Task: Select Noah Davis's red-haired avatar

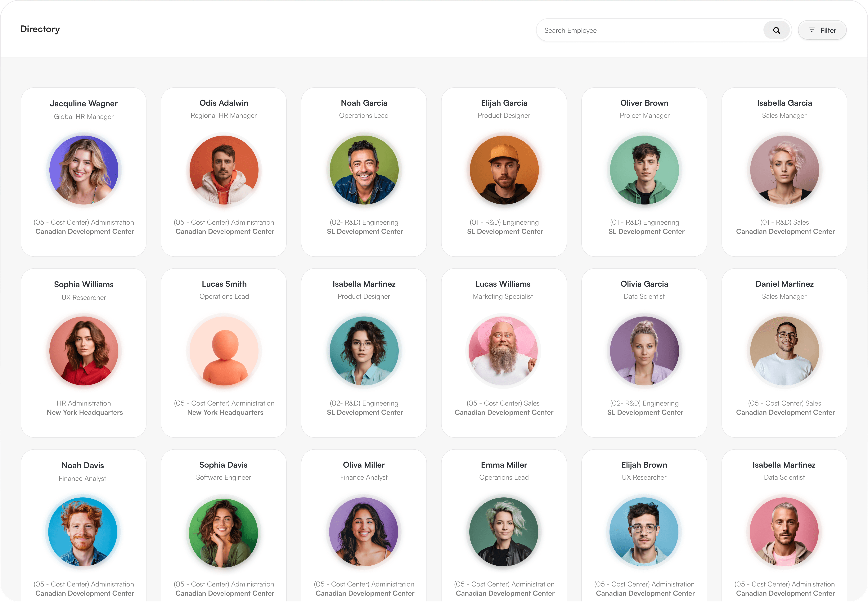Action: pyautogui.click(x=83, y=532)
